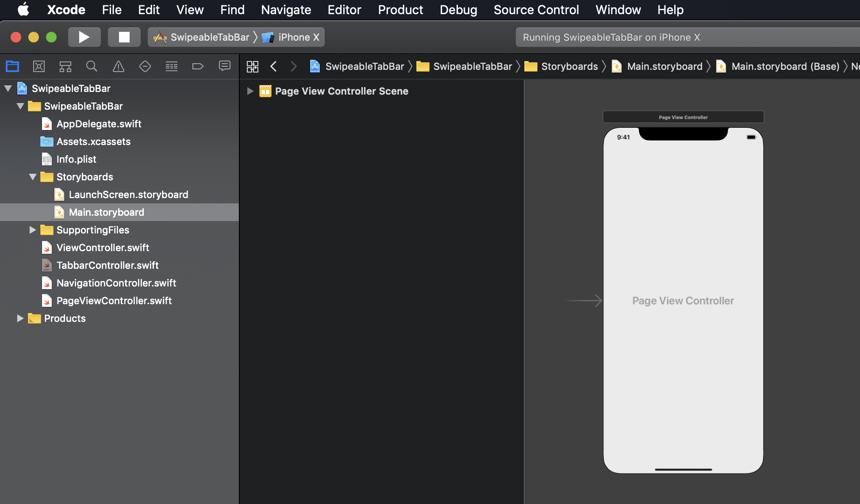Open the Source Control menu
Viewport: 860px width, 504px height.
click(x=536, y=10)
